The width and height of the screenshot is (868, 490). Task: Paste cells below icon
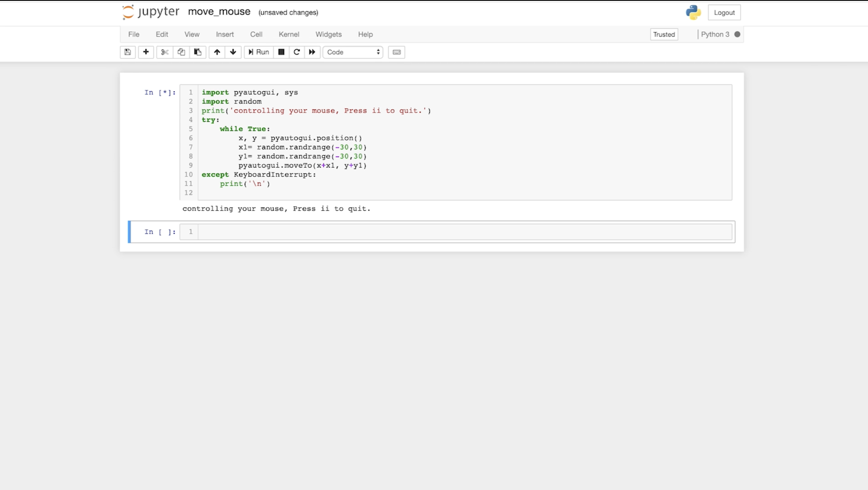198,52
